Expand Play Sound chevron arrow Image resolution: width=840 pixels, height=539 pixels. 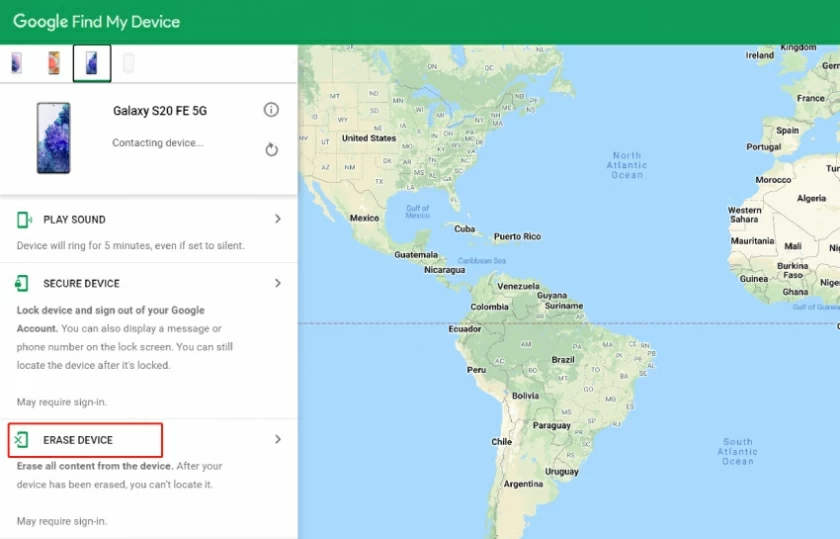pyautogui.click(x=278, y=219)
